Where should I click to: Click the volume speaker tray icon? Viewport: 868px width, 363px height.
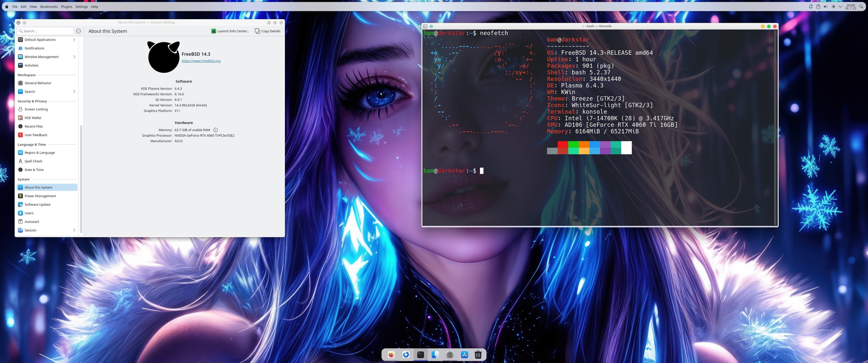825,6
